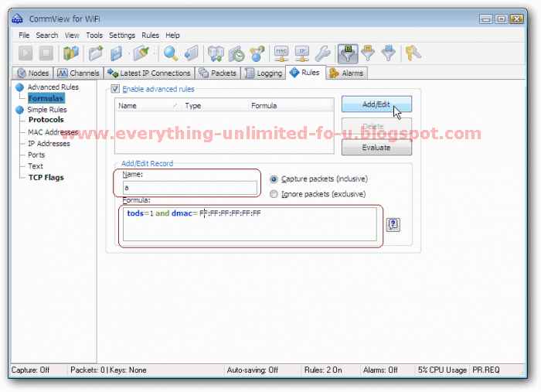The height and width of the screenshot is (392, 541).
Task: Switch to the Alarms tab
Action: click(x=346, y=73)
